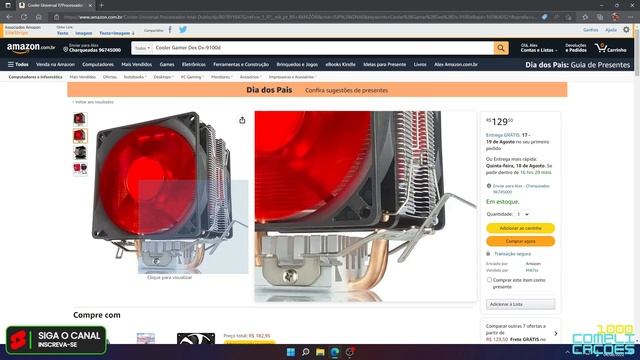640x360 pixels.
Task: Open Windows taskbar search
Action: click(305, 352)
